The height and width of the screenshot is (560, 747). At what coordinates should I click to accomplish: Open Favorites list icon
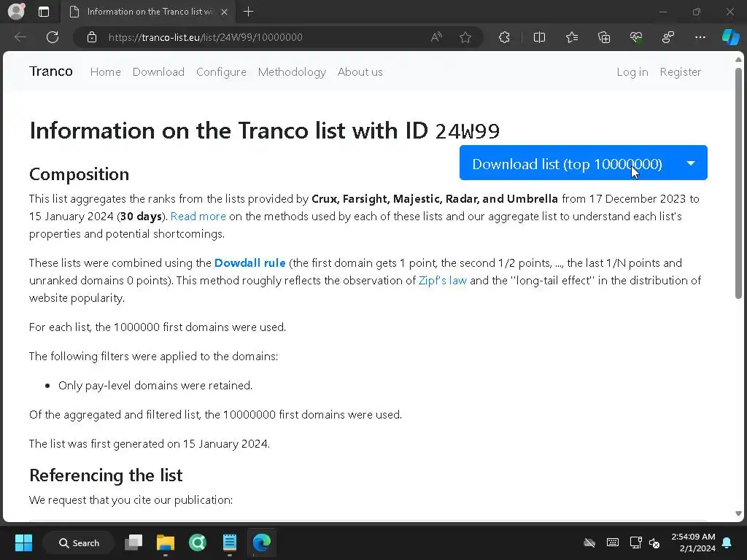click(572, 37)
